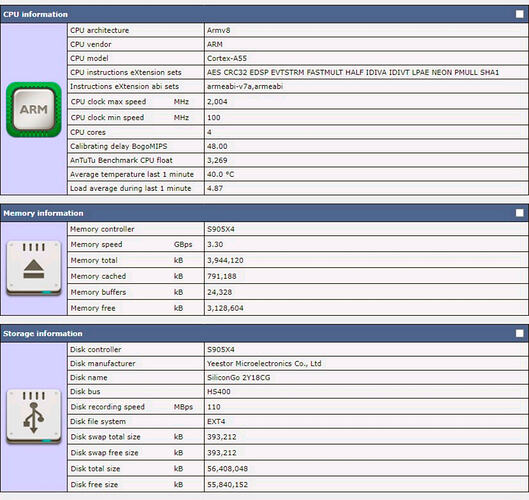Viewport: 529px width, 500px height.
Task: Click Average temperature last 1 minute label
Action: point(132,174)
